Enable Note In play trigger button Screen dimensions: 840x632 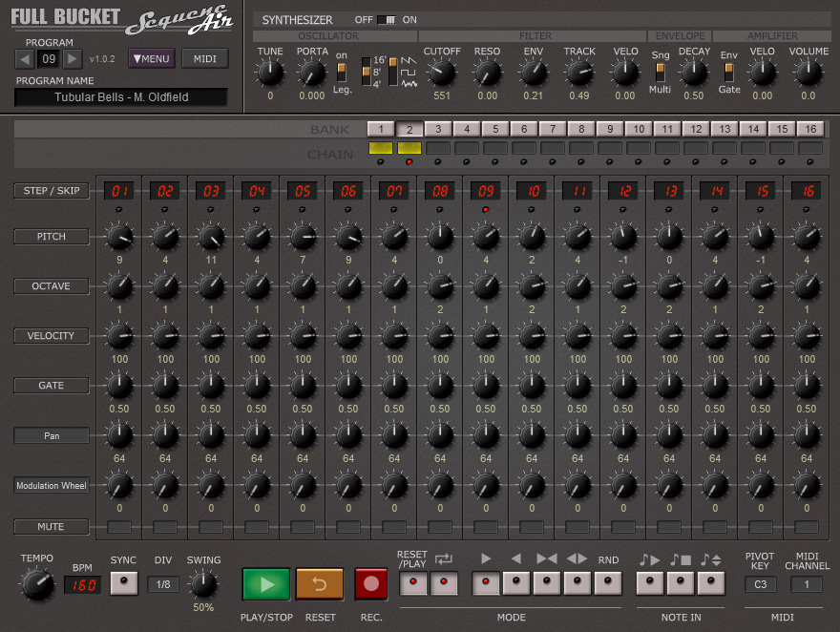[650, 583]
